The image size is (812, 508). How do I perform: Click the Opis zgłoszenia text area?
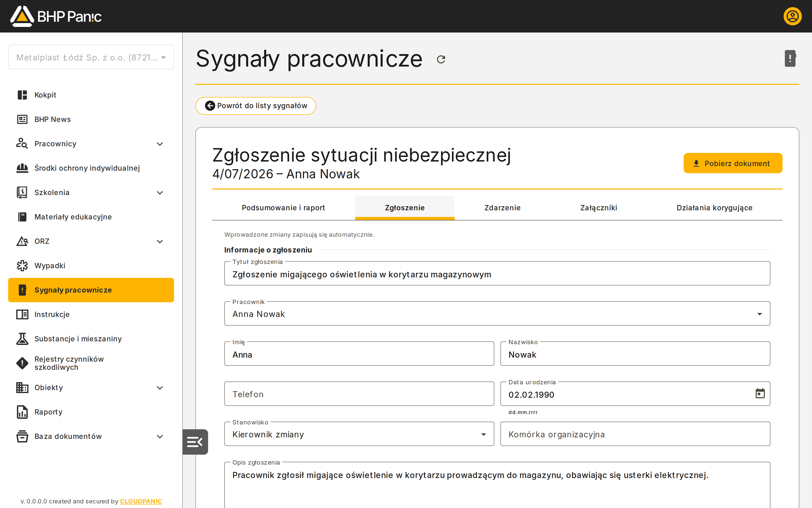point(497,485)
